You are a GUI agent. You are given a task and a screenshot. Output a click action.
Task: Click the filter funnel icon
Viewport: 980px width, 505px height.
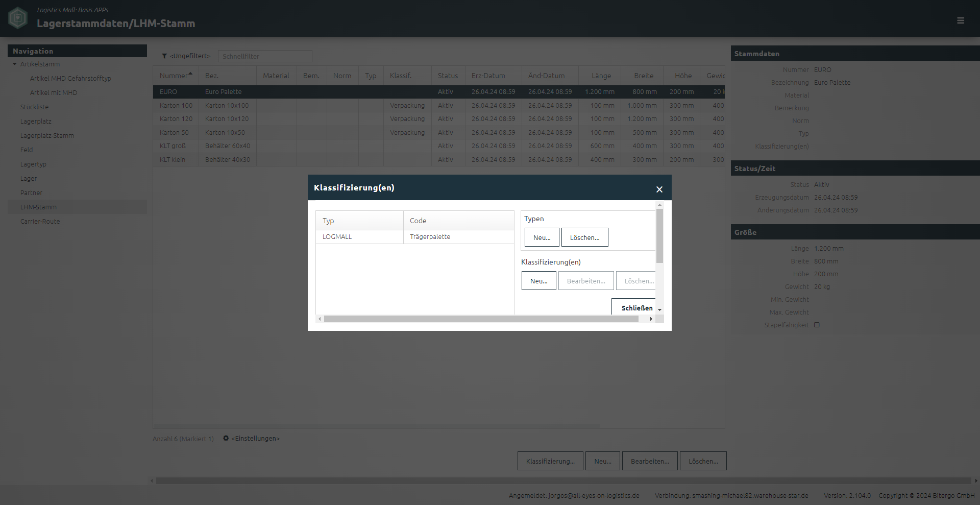(164, 56)
